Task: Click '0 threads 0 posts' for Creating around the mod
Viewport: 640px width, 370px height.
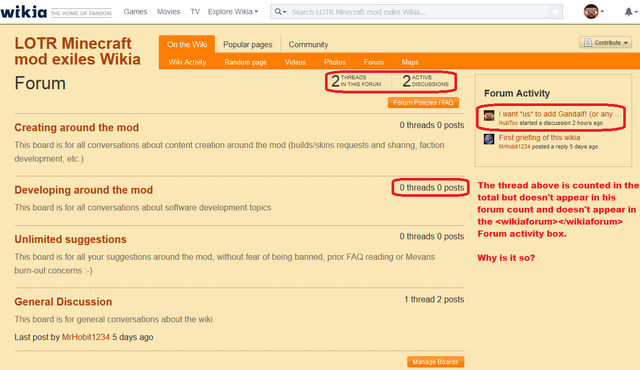Action: tap(431, 125)
